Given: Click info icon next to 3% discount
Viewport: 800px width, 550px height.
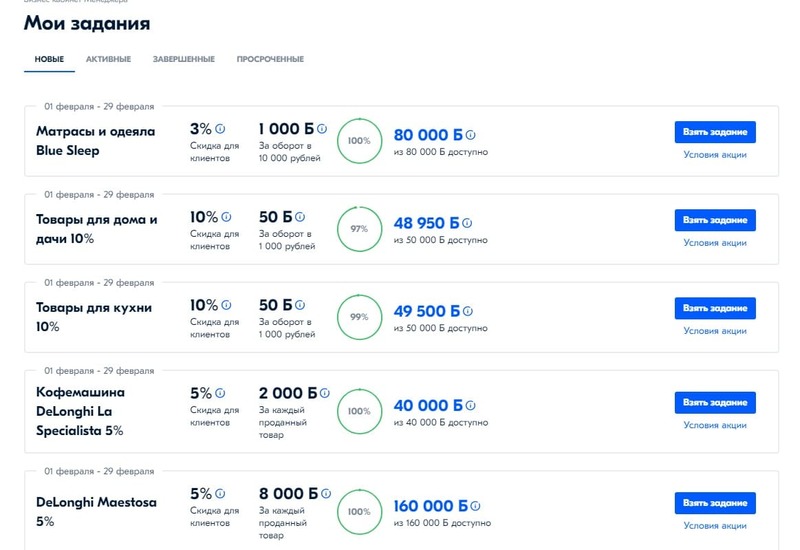Looking at the screenshot, I should [x=220, y=130].
